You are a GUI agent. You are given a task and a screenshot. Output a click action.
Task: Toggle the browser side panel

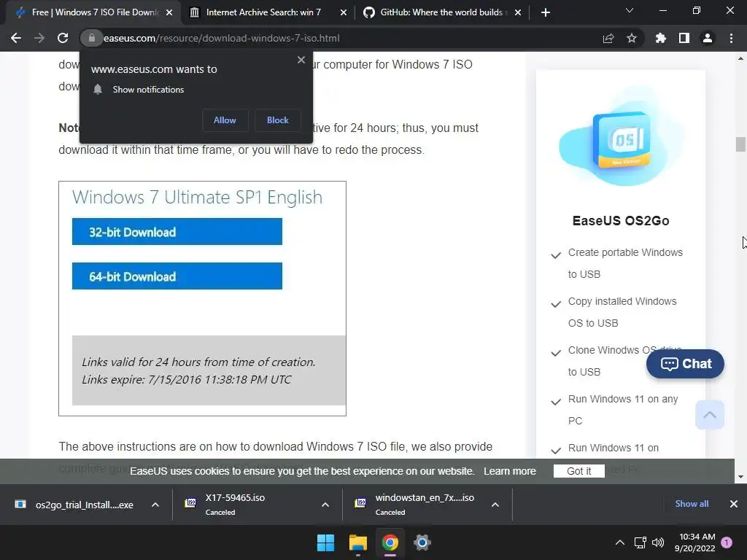[684, 38]
